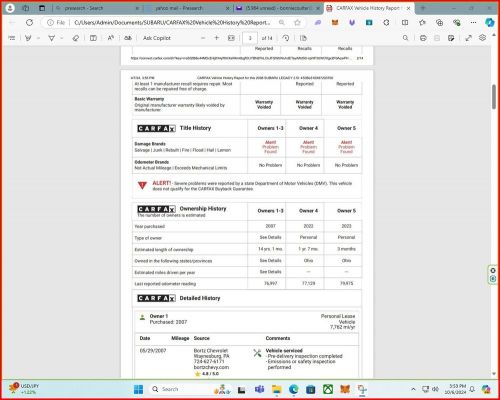The image size is (500, 400).
Task: Click the zoom magnifier in the address bar
Action: (x=282, y=22)
